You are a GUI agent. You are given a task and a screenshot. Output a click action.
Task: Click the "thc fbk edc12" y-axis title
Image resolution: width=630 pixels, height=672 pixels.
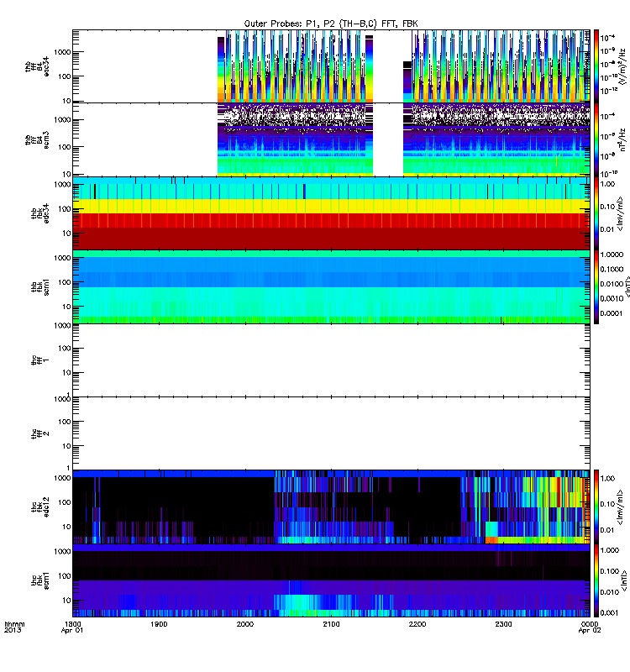(40, 507)
